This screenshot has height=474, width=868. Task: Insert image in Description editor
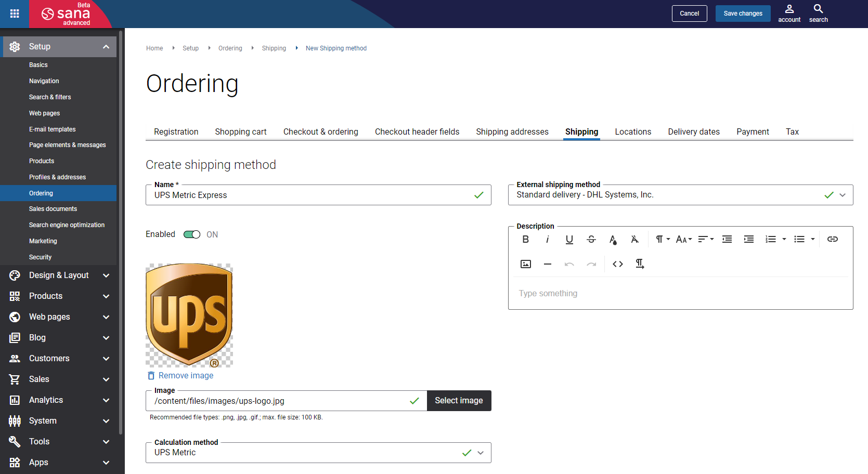[526, 264]
